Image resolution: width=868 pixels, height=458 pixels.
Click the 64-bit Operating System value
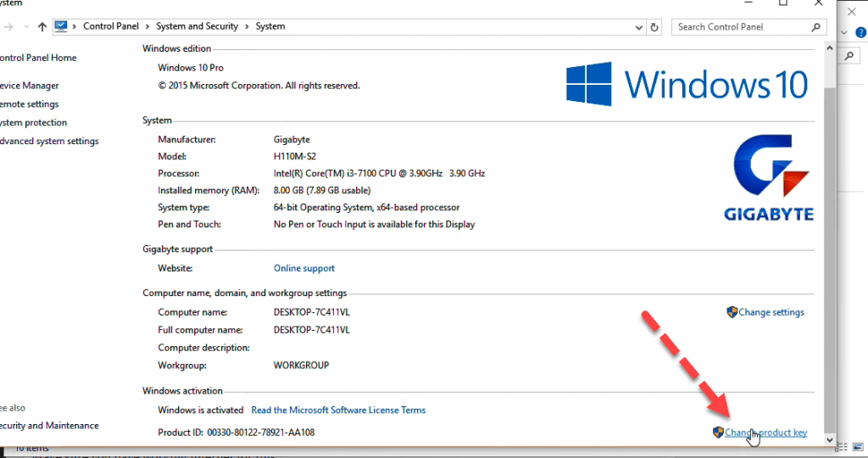[x=366, y=207]
